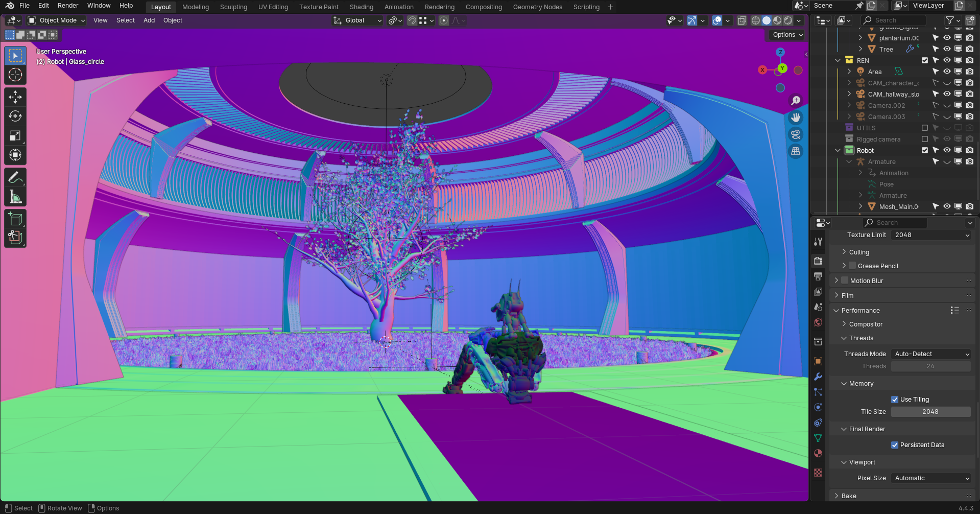The height and width of the screenshot is (514, 980).
Task: Expand the Compositor subpanel
Action: (x=866, y=324)
